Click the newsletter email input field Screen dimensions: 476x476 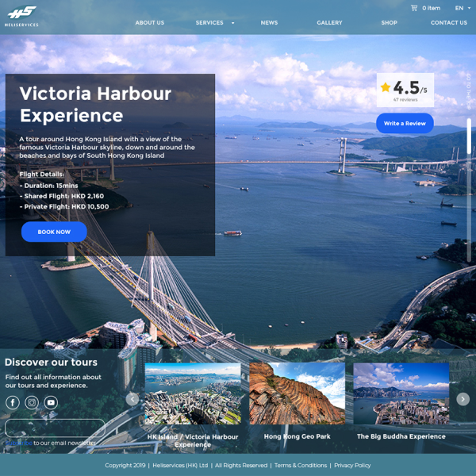55,428
